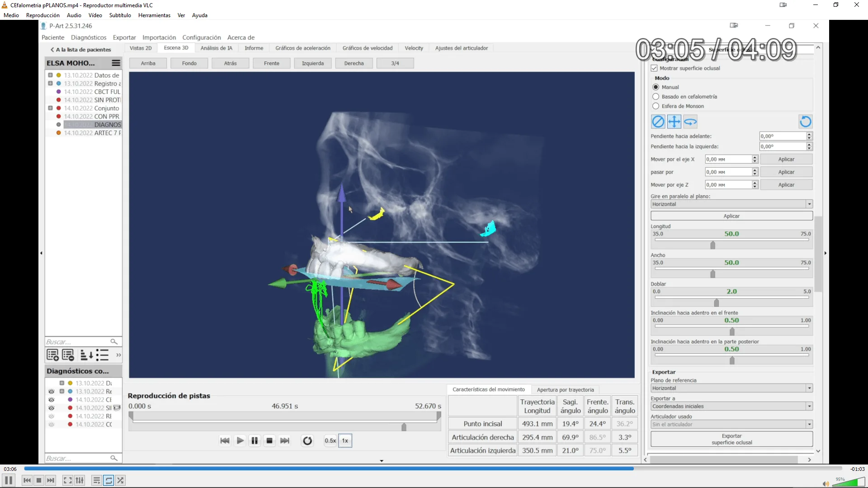Toggle the Mostrar superficie oclusal checkbox
868x488 pixels.
[x=654, y=68]
